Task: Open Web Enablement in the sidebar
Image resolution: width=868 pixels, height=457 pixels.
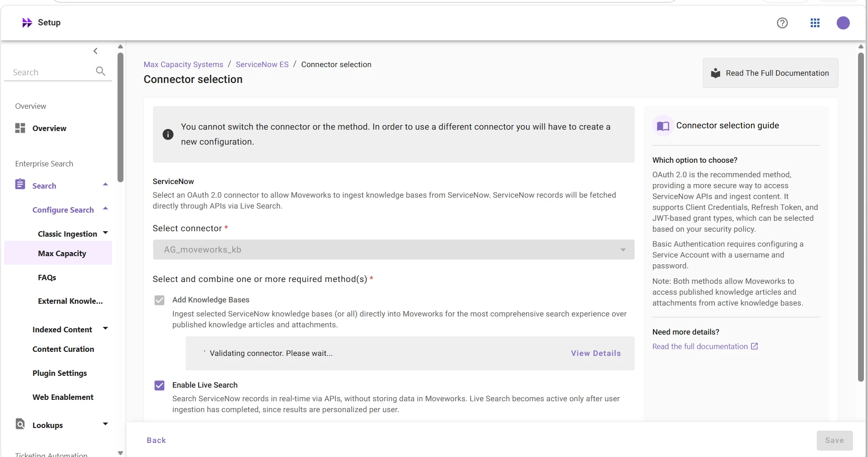Action: (x=63, y=397)
